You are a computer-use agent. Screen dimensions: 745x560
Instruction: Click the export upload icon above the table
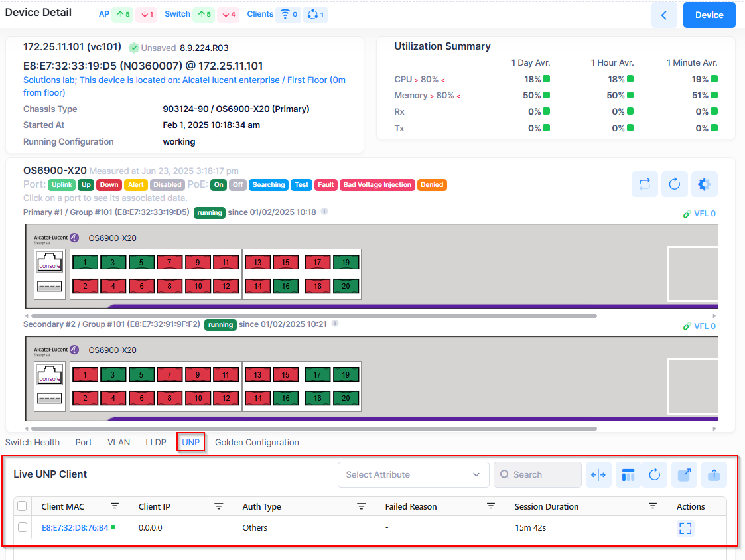click(x=714, y=474)
